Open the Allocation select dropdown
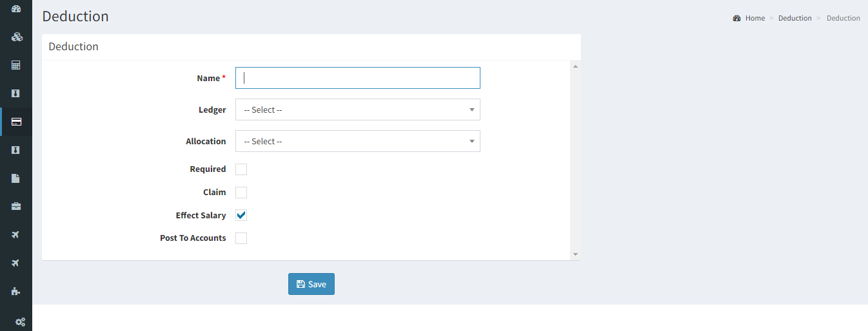This screenshot has height=331, width=868. coord(358,141)
